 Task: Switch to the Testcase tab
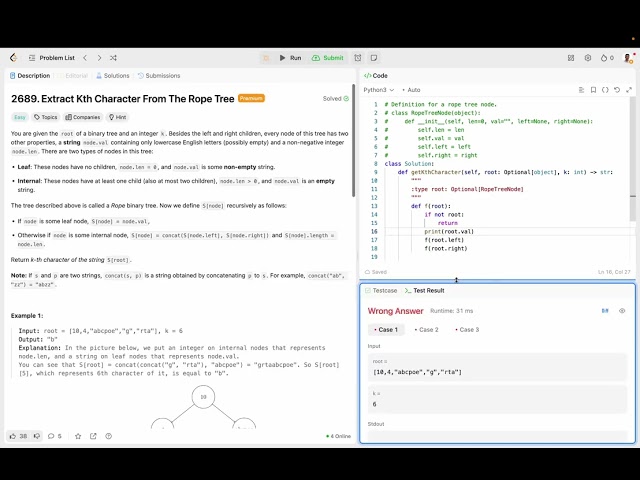tap(381, 290)
